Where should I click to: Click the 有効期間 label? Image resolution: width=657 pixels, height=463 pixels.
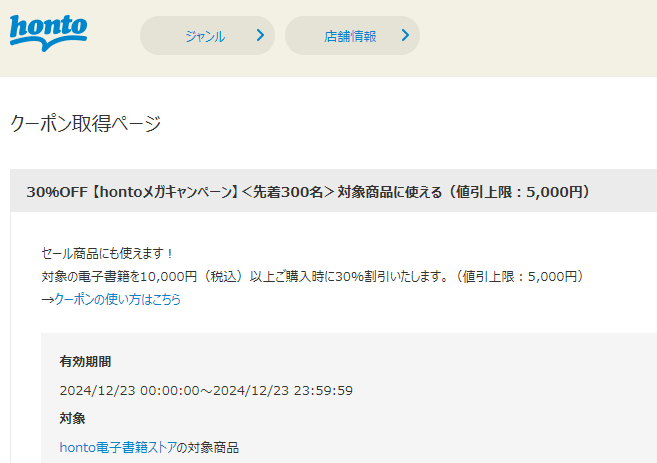coord(85,361)
